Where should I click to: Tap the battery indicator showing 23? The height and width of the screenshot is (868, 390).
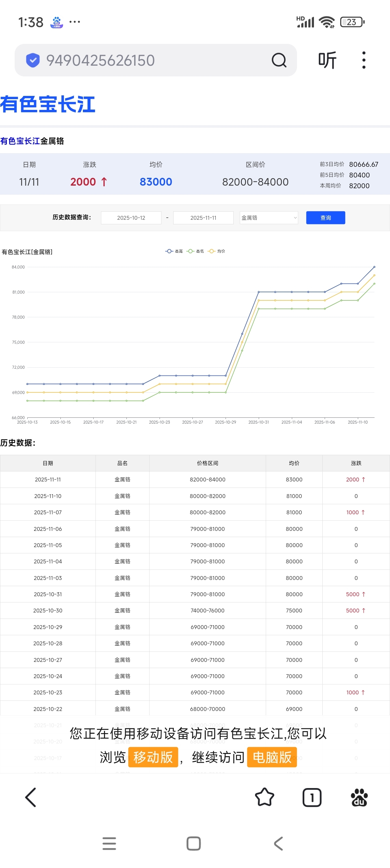[352, 22]
